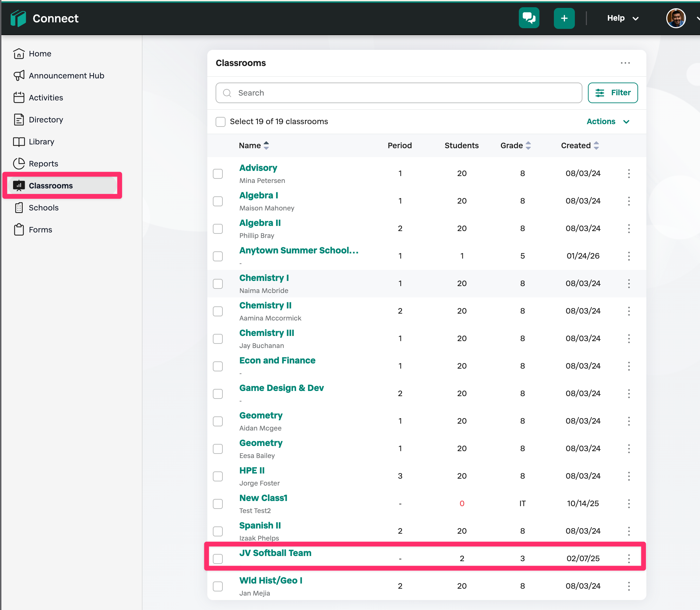Select Classrooms in sidebar
Screen dimensions: 700x610
pos(62,186)
